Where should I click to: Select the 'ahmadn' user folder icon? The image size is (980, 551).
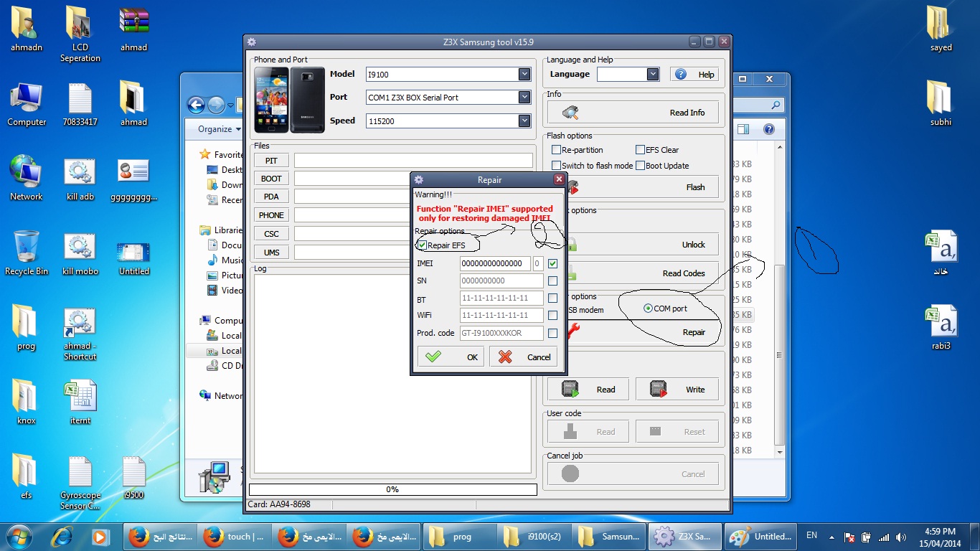[27, 29]
